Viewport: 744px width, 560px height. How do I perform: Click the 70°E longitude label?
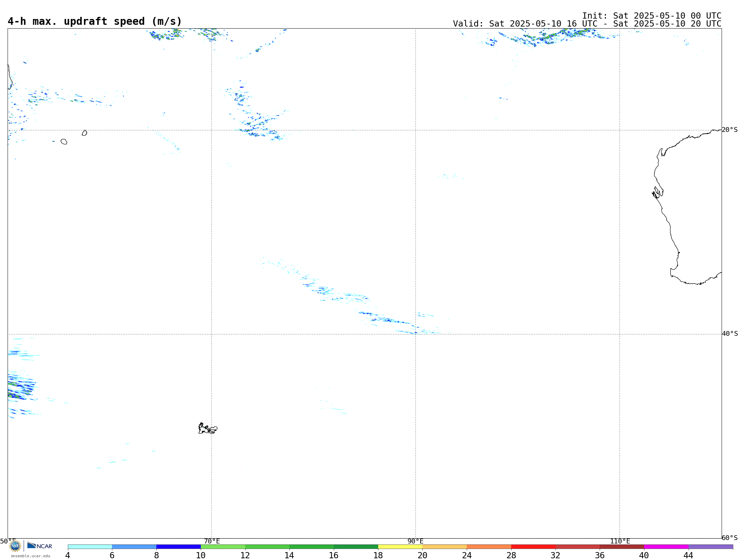click(x=212, y=541)
